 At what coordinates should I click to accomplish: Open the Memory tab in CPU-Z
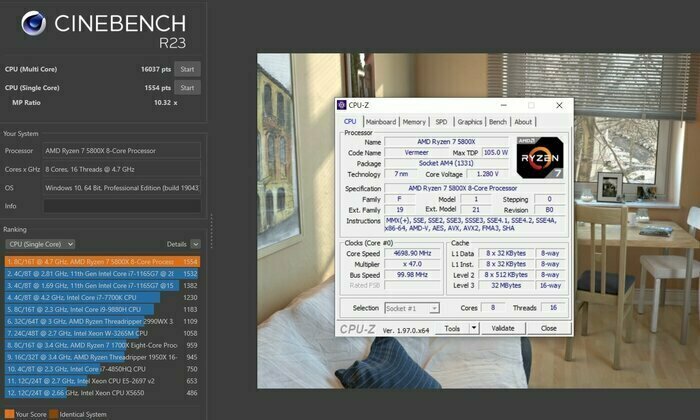point(414,122)
